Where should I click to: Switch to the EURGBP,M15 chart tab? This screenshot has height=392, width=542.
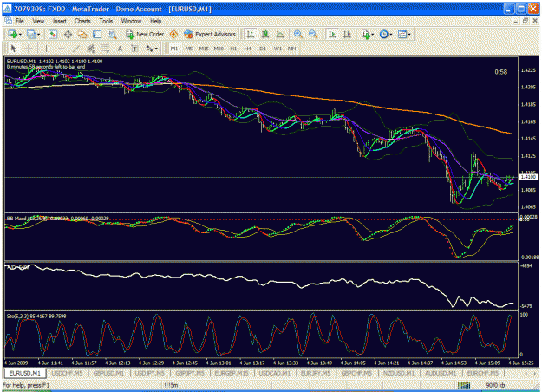[x=232, y=374]
